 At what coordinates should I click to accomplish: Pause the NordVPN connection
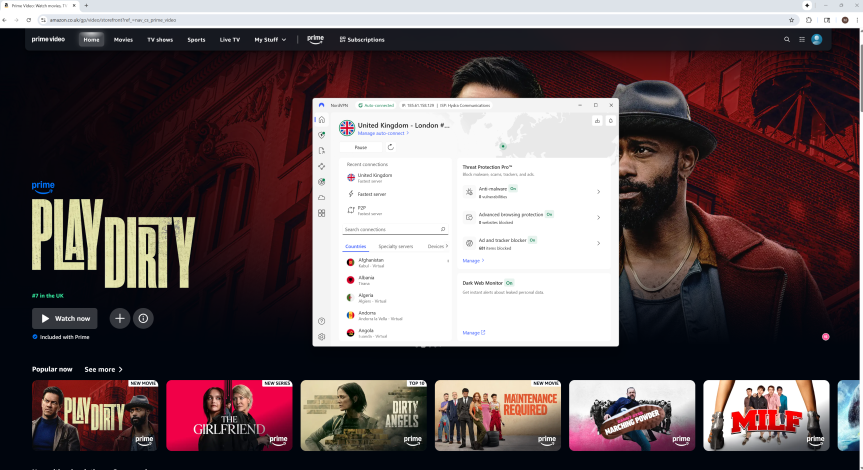(x=361, y=147)
